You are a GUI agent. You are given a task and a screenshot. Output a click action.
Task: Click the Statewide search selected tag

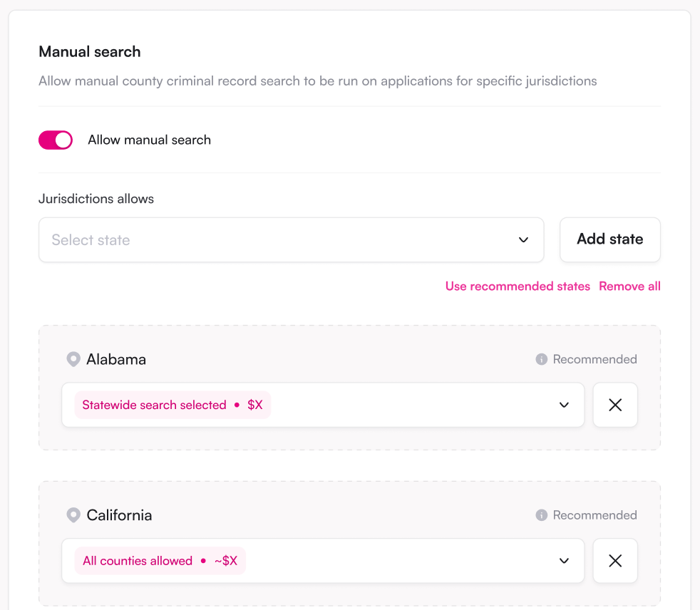(x=173, y=405)
